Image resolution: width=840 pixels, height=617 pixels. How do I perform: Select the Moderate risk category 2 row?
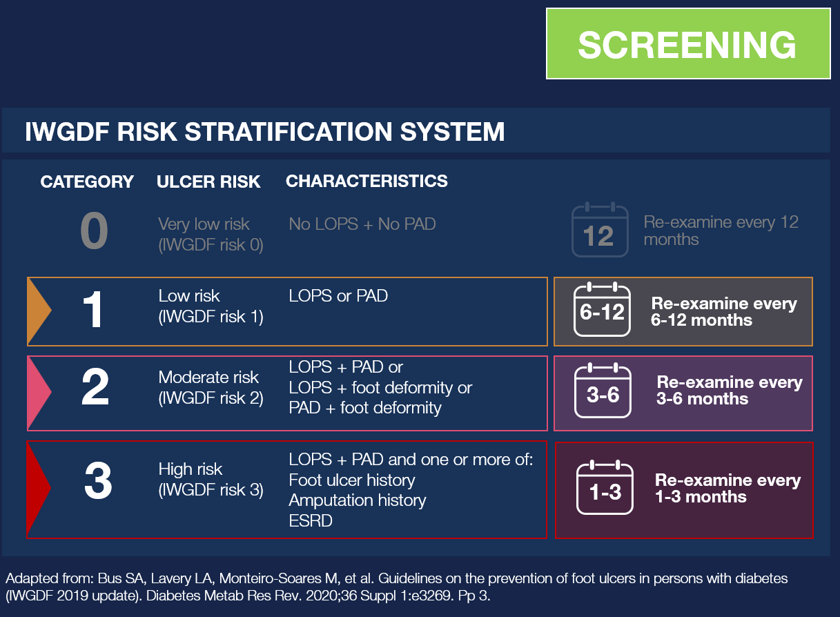[286, 391]
